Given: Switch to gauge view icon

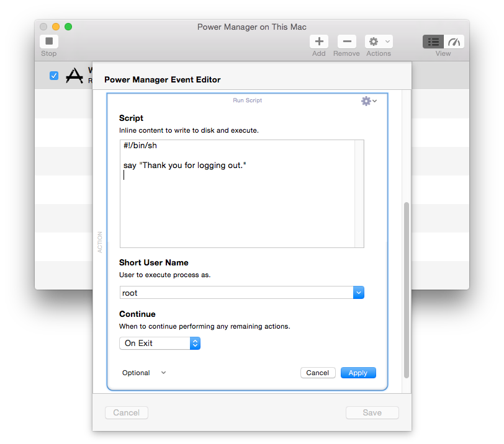Looking at the screenshot, I should coord(454,42).
